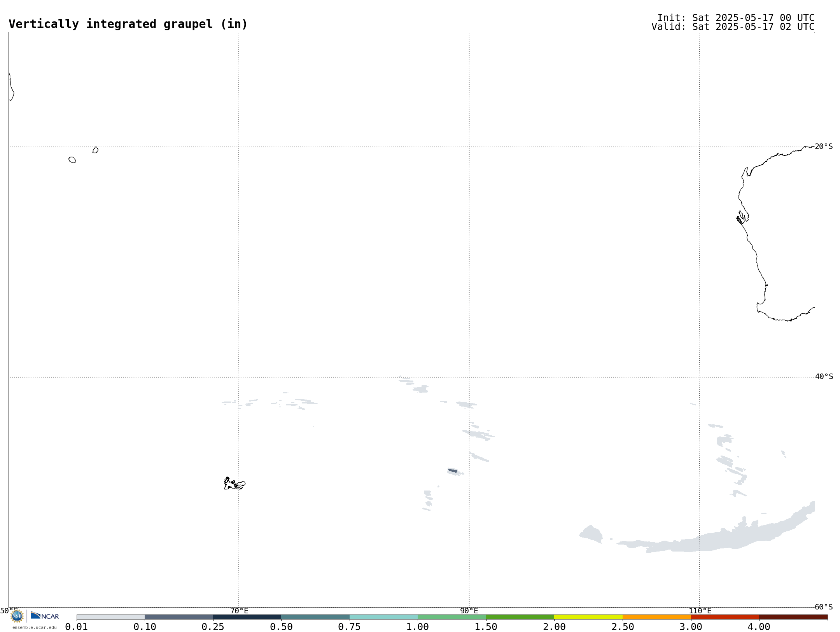Click the NCAR logo
The width and height of the screenshot is (840, 632).
pyautogui.click(x=45, y=616)
